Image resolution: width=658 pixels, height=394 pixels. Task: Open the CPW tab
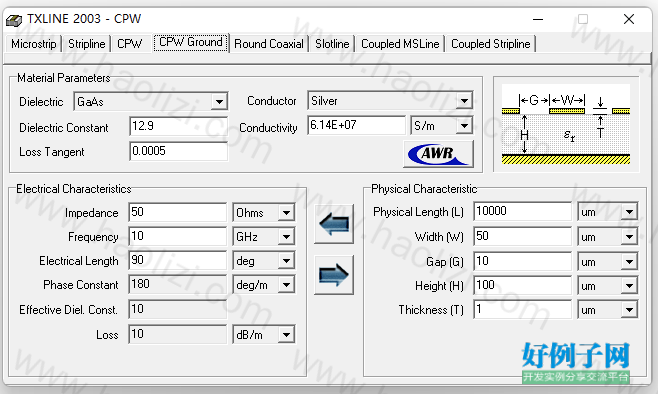[130, 44]
